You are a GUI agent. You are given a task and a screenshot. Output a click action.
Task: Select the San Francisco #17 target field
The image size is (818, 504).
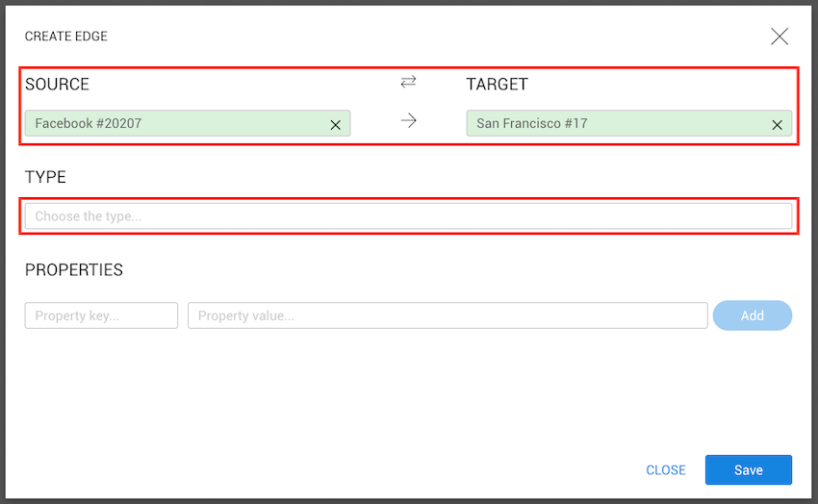point(616,123)
